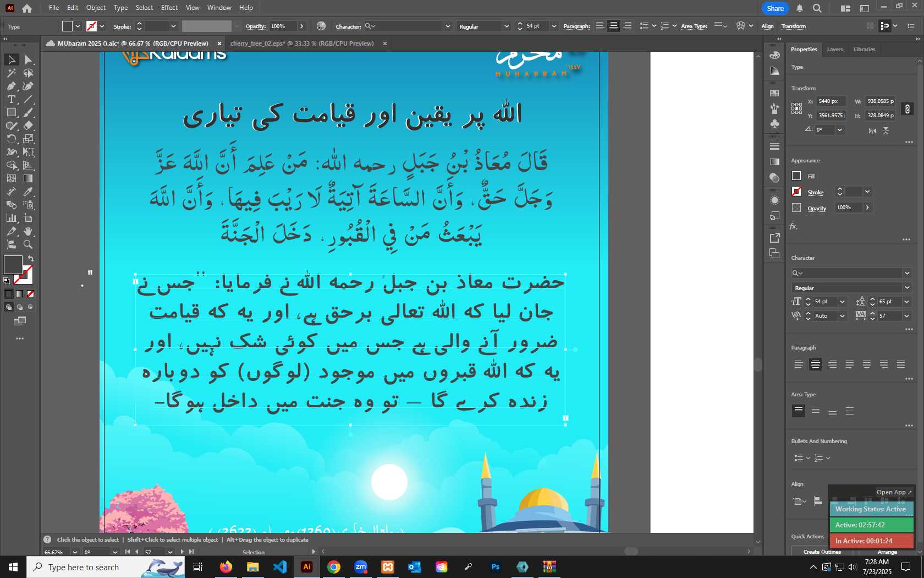Open the Symbols panel club icon
Screen dimensions: 924x578
774,124
